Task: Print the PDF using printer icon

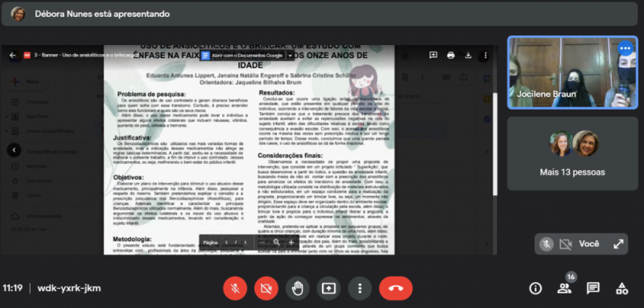Action: coord(451,55)
